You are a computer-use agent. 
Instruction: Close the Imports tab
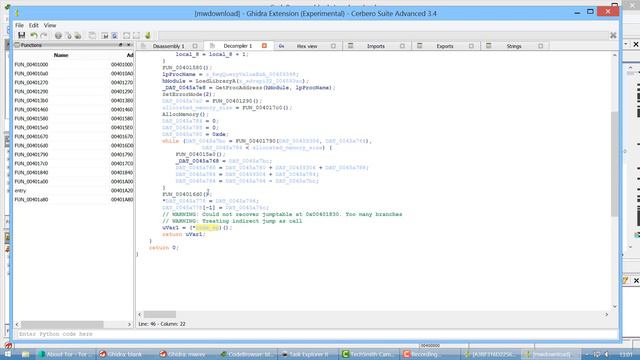coord(402,46)
